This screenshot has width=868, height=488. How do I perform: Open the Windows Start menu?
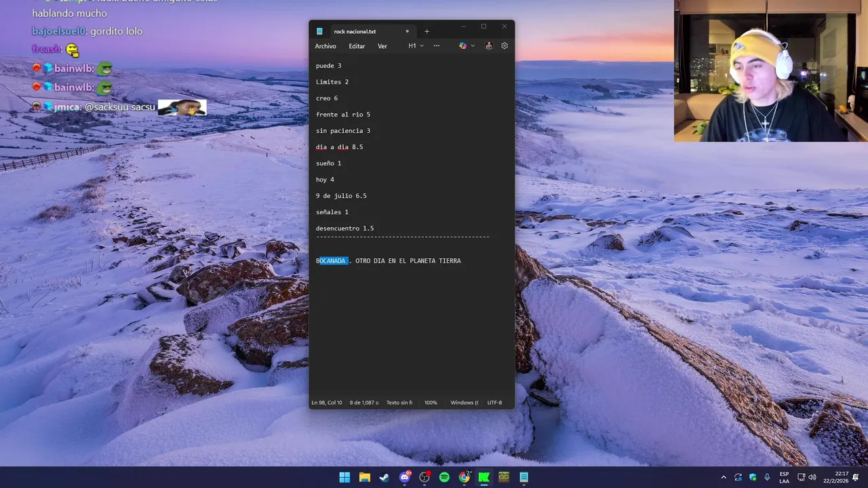[344, 477]
